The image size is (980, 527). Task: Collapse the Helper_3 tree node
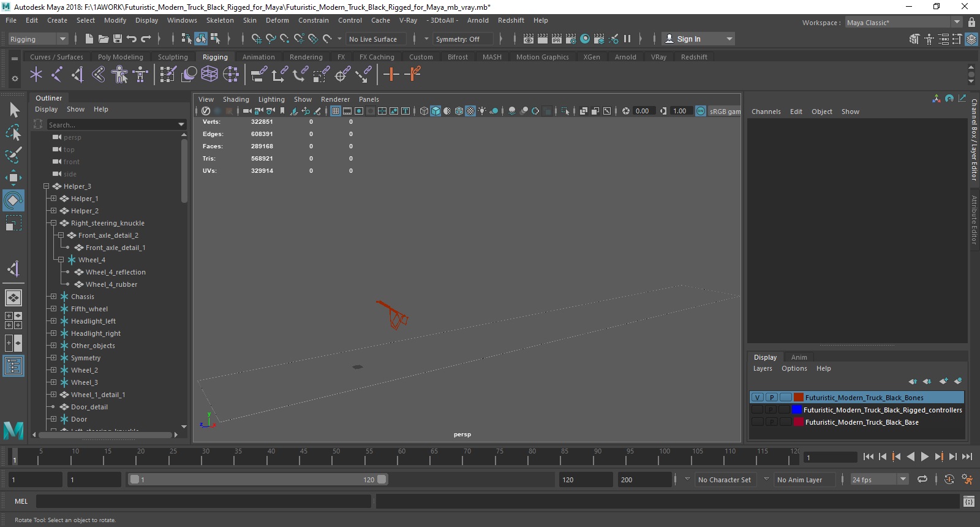coord(46,186)
